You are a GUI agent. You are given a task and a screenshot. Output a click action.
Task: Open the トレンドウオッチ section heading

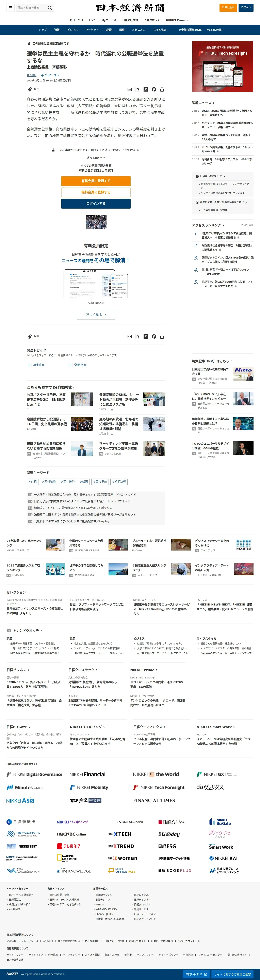pyautogui.click(x=27, y=630)
